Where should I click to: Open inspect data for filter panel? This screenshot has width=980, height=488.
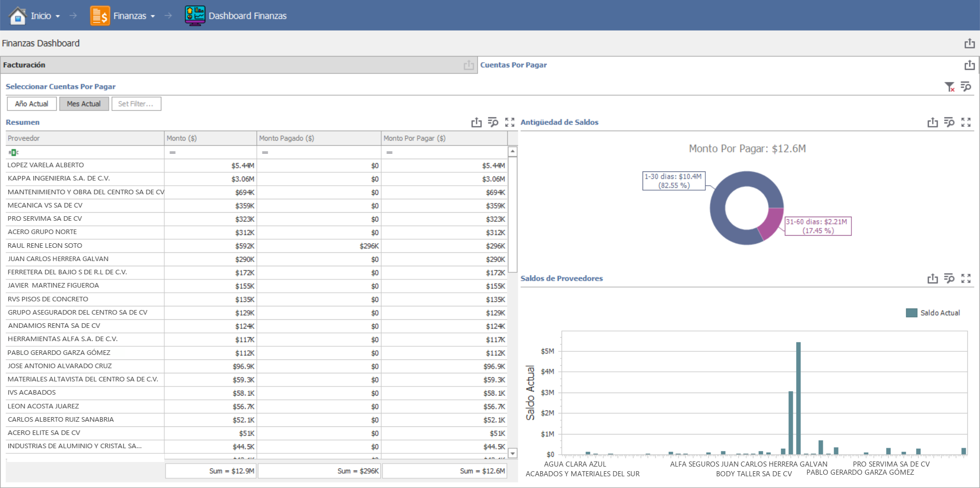coord(966,87)
